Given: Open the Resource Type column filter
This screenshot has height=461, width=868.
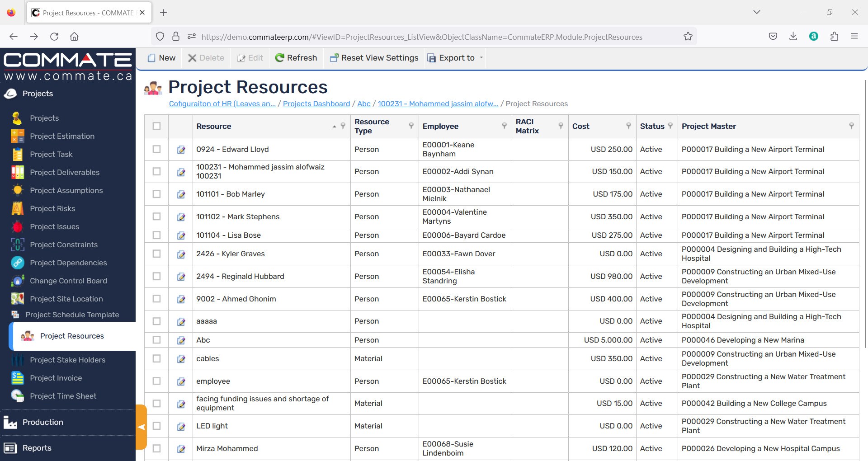Looking at the screenshot, I should tap(411, 126).
